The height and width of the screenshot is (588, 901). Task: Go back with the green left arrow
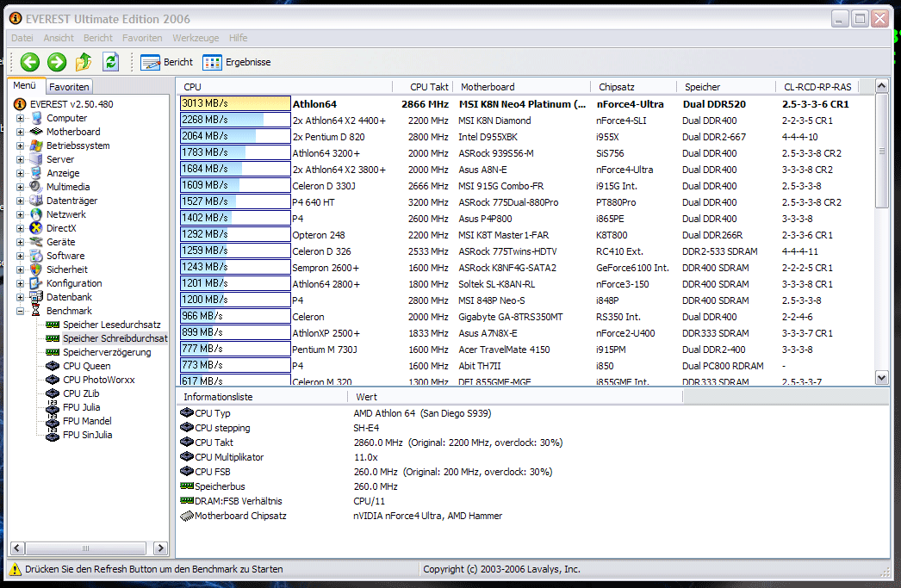30,62
